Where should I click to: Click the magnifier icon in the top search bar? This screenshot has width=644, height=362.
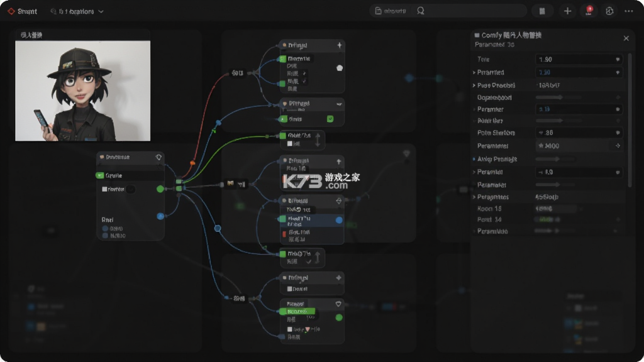coord(421,11)
